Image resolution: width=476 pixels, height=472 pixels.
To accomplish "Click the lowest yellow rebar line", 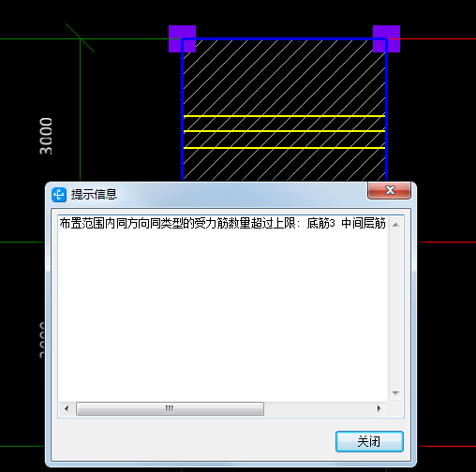I will tap(284, 148).
